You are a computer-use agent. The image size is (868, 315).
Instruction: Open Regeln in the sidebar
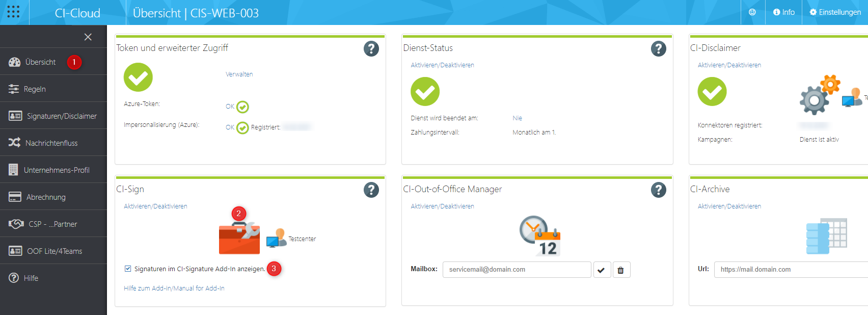pyautogui.click(x=35, y=89)
